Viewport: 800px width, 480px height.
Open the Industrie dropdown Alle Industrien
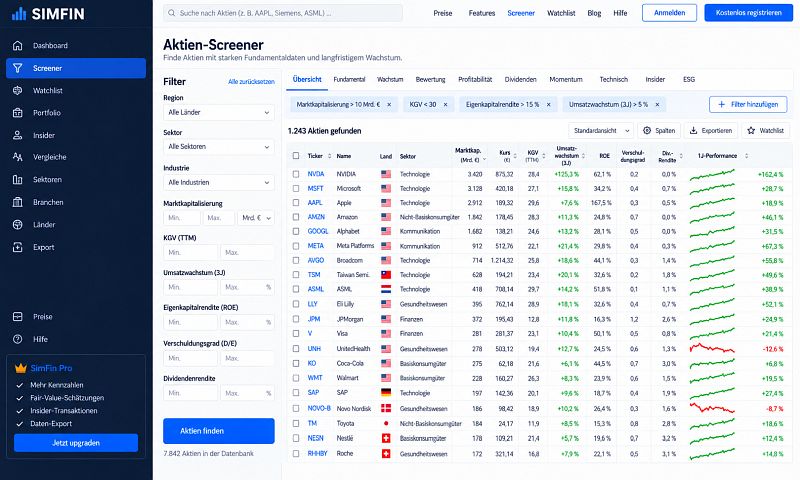[218, 182]
